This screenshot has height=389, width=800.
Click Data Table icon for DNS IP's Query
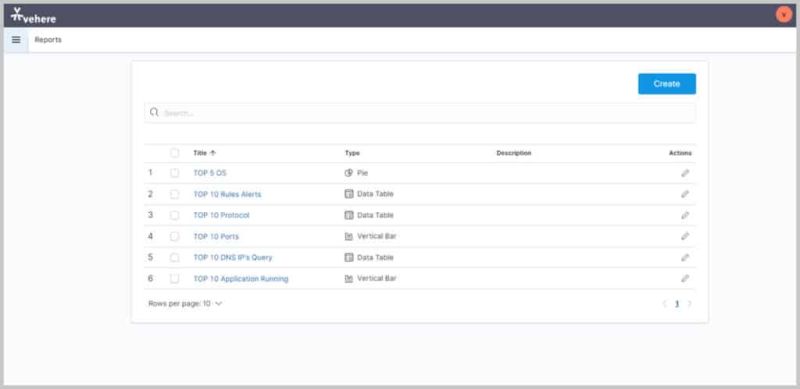[x=349, y=258]
